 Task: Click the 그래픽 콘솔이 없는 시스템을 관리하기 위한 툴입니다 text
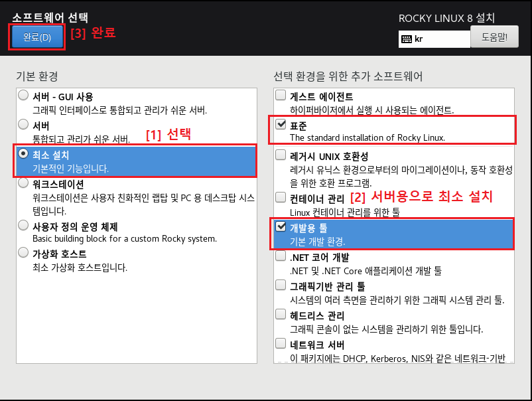tap(387, 329)
